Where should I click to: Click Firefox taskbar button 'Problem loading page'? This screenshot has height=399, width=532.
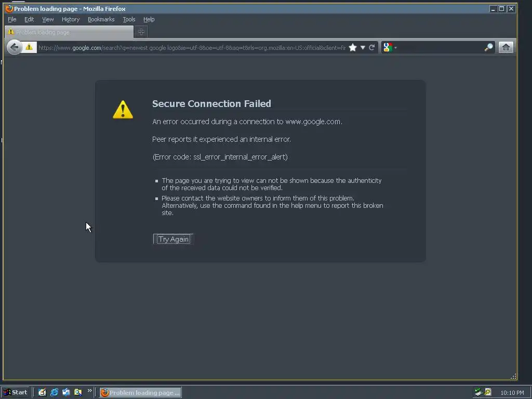pyautogui.click(x=140, y=393)
